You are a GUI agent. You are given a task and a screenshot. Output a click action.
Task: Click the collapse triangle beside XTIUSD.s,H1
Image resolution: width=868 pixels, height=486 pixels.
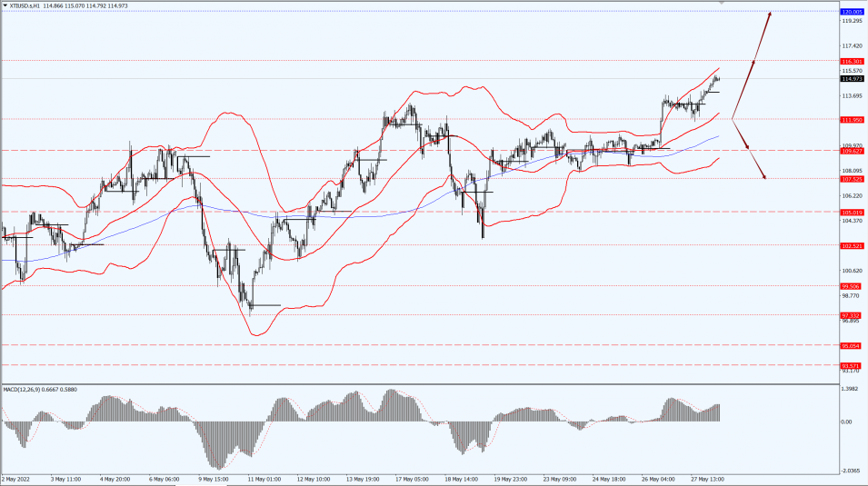point(5,5)
